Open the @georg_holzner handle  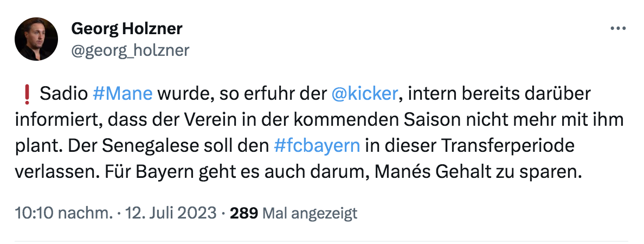130,50
